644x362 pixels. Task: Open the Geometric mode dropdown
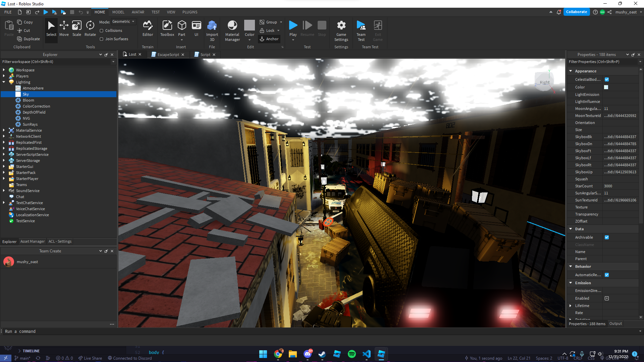pyautogui.click(x=123, y=21)
